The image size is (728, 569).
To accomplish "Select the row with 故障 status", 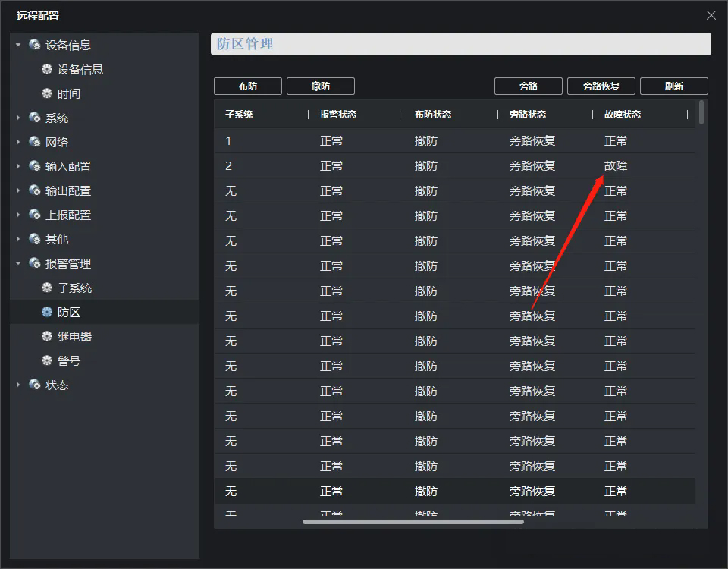I will click(x=455, y=165).
